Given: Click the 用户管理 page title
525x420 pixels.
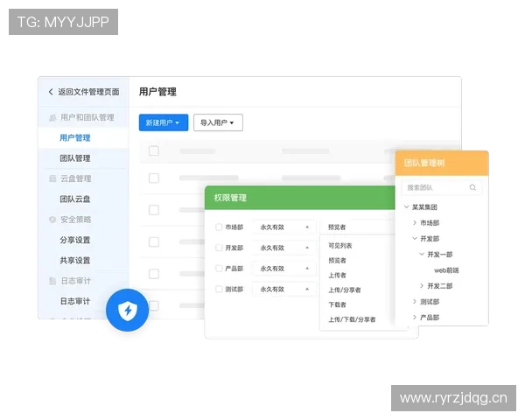Looking at the screenshot, I should click(157, 92).
